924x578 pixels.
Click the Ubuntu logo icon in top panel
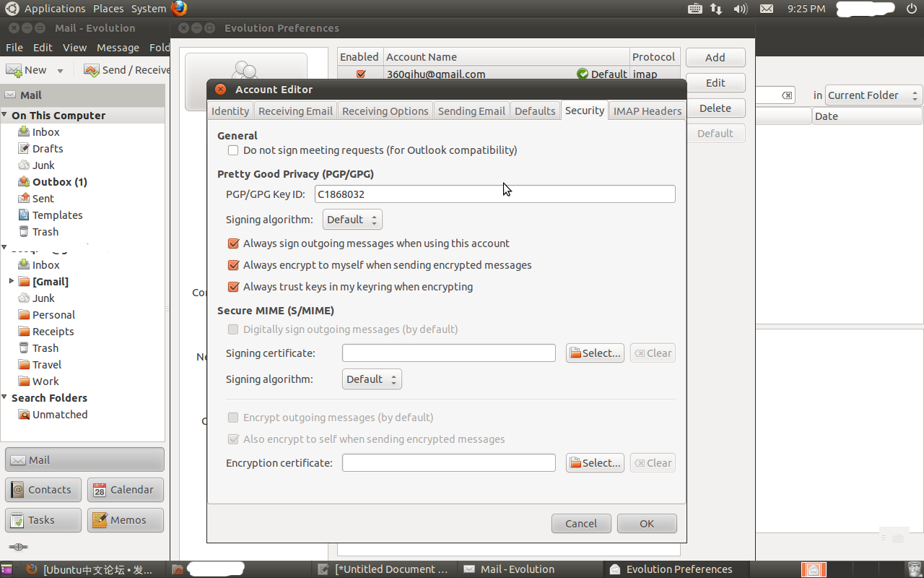point(12,9)
